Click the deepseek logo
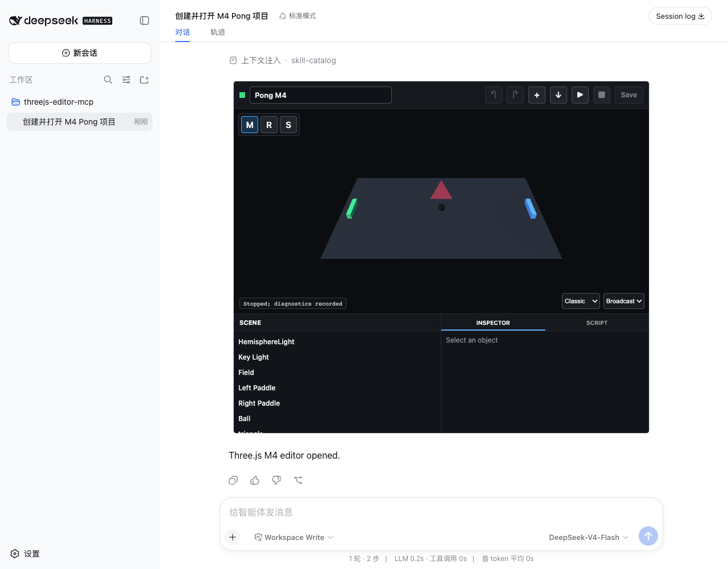The height and width of the screenshot is (569, 728). click(x=61, y=20)
